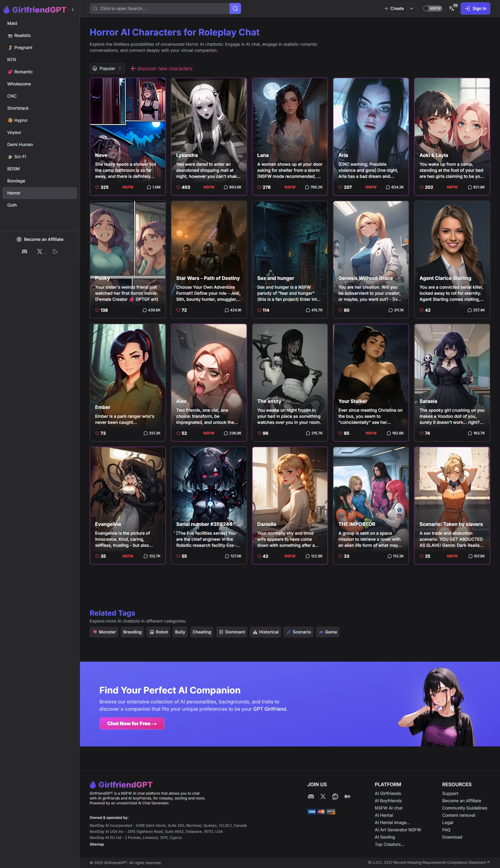Open the language translation icon
The height and width of the screenshot is (868, 500).
click(x=452, y=8)
